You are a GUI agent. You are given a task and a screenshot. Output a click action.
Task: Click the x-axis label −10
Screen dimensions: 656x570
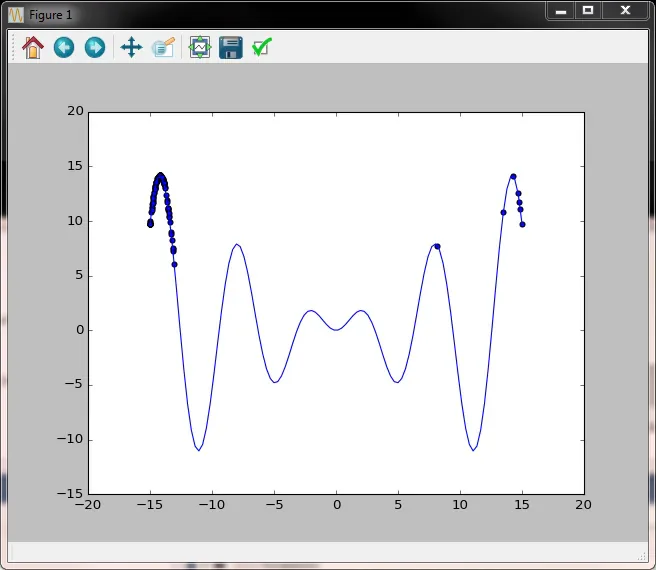coord(212,505)
